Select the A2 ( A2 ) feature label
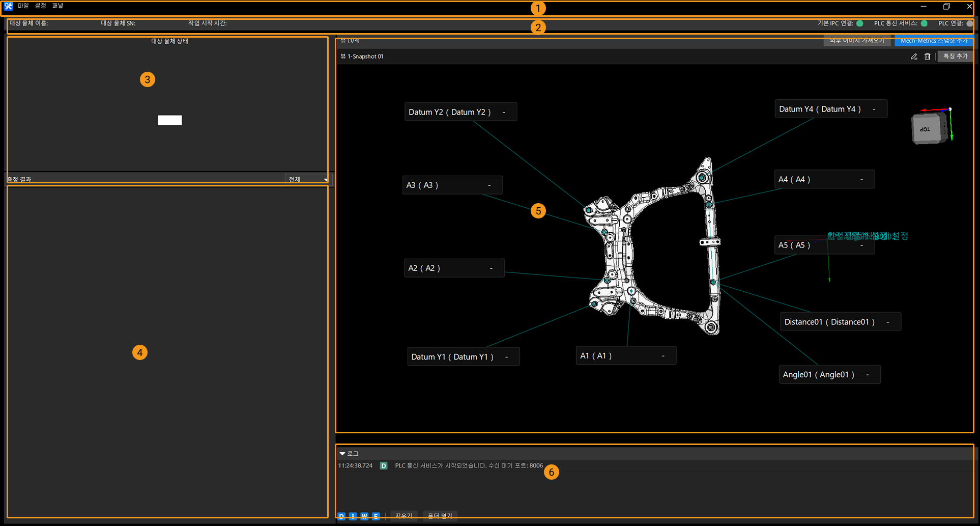The width and height of the screenshot is (980, 526). (x=454, y=268)
